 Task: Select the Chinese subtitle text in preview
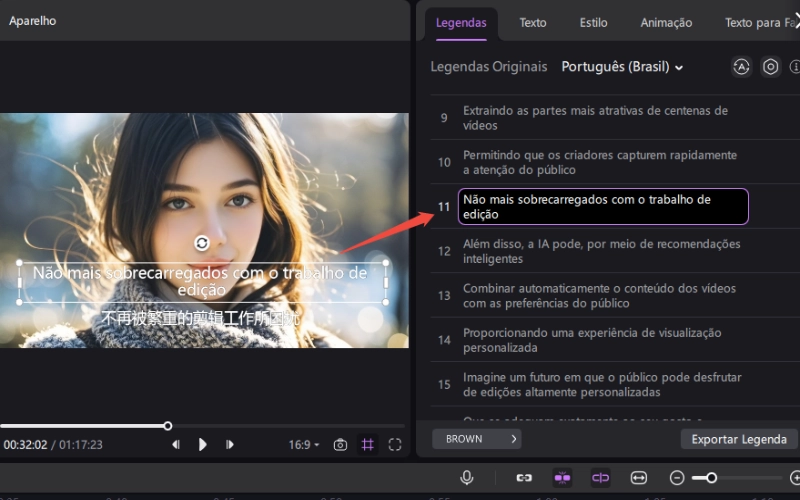coord(201,318)
